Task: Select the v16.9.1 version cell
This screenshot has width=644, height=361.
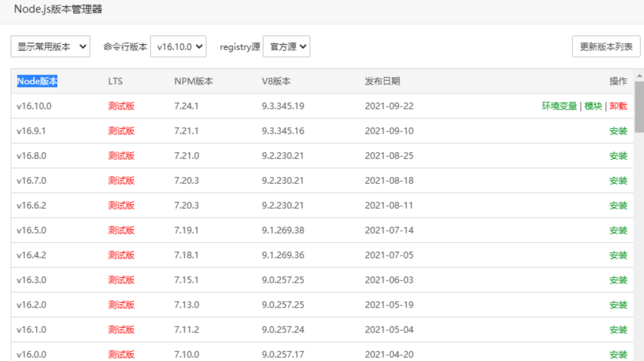Action: tap(31, 131)
